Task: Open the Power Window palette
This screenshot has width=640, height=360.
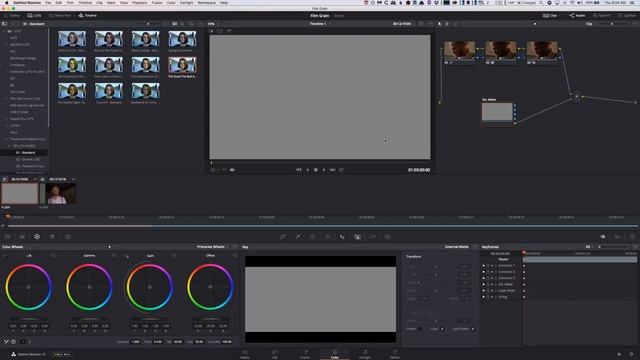Action: pos(312,237)
